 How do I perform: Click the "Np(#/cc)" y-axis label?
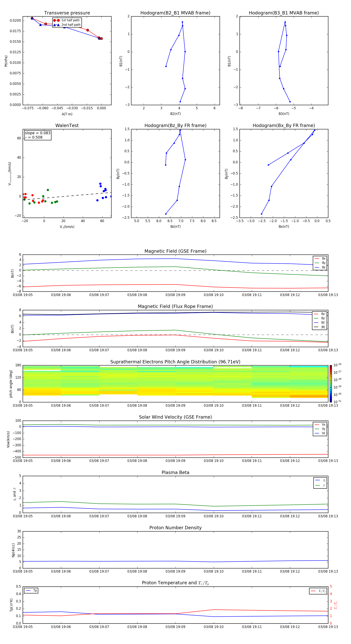(13, 550)
